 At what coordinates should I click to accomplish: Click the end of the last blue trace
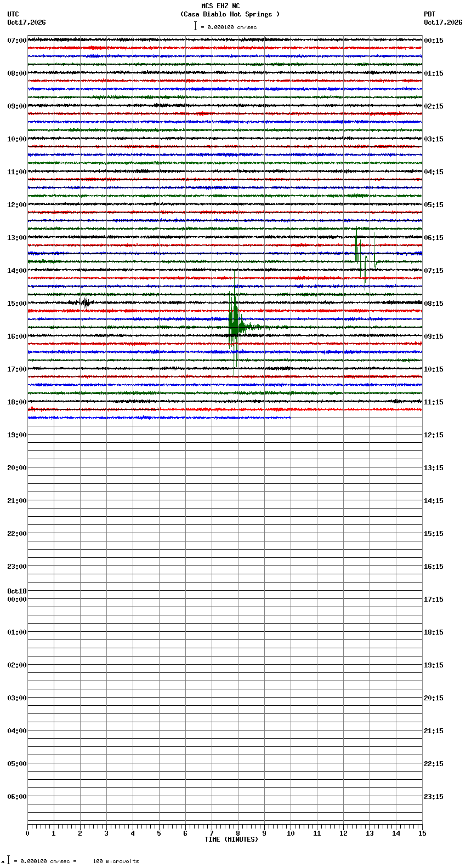[290, 418]
